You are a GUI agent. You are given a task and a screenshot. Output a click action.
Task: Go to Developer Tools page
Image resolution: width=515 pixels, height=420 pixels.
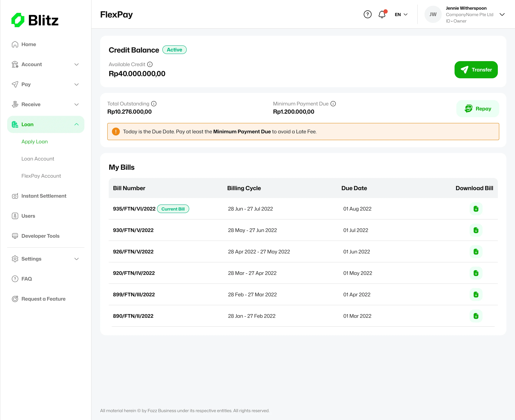coord(40,236)
